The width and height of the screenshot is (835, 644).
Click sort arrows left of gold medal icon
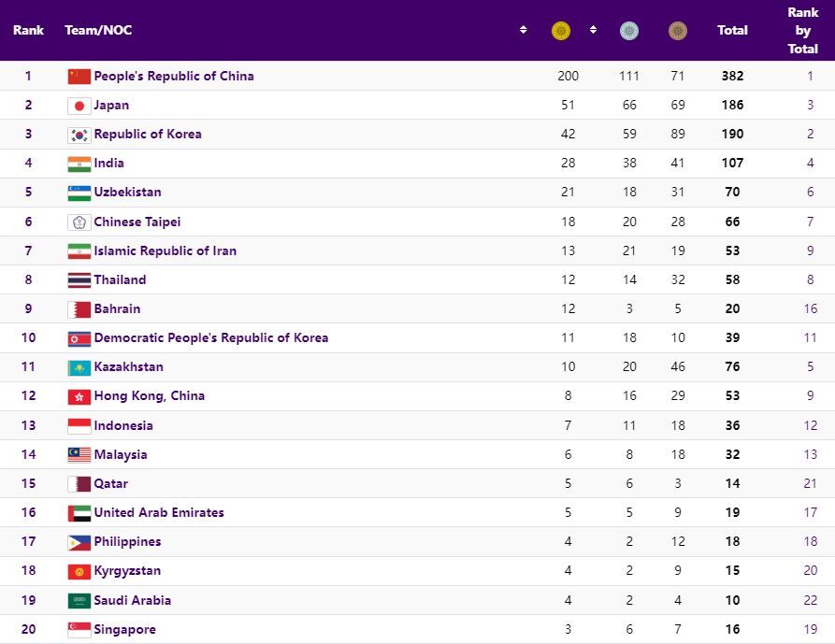coord(524,30)
